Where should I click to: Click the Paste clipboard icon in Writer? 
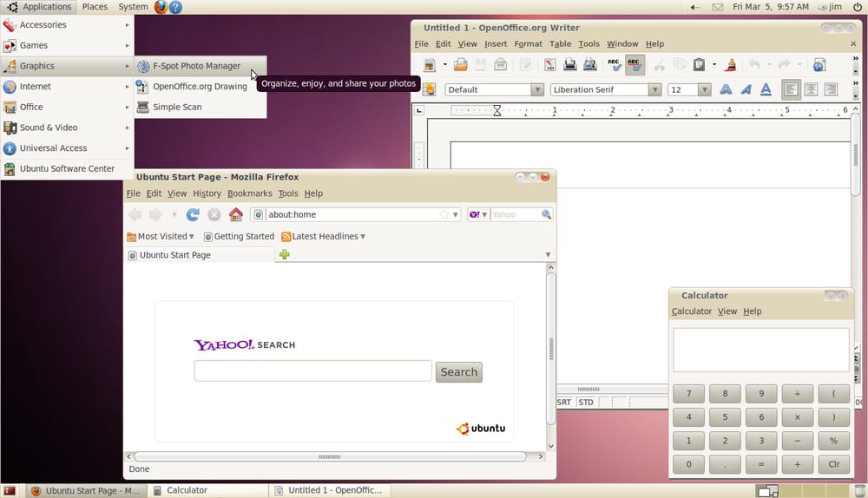coord(698,65)
